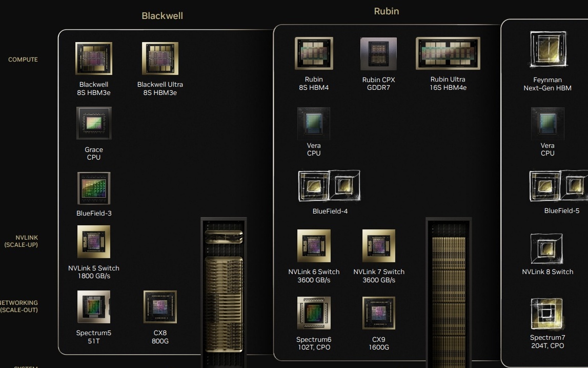Click the 'NVLink 8 Switch' caption text

(x=548, y=272)
